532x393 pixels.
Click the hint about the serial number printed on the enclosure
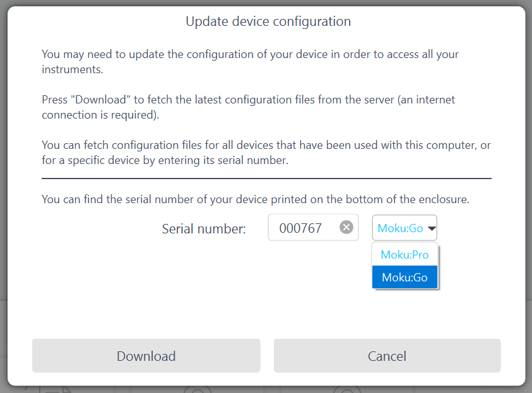(256, 199)
